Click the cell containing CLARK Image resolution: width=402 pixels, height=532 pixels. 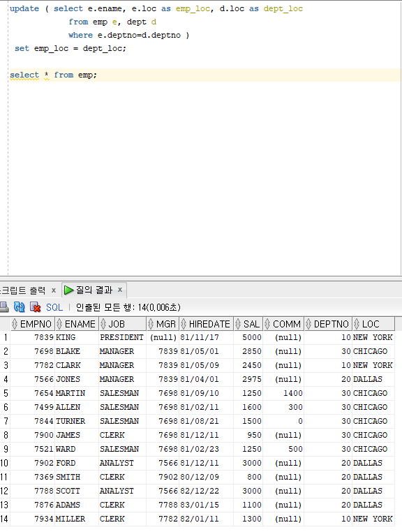(x=77, y=365)
